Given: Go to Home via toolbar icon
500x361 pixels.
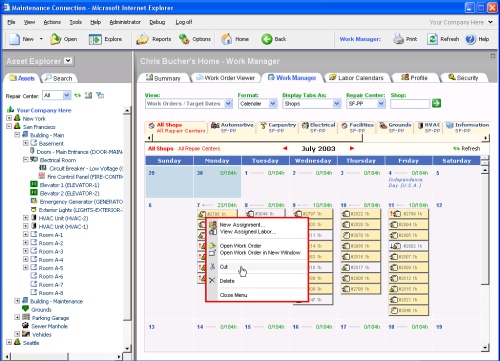Looking at the screenshot, I should point(227,39).
